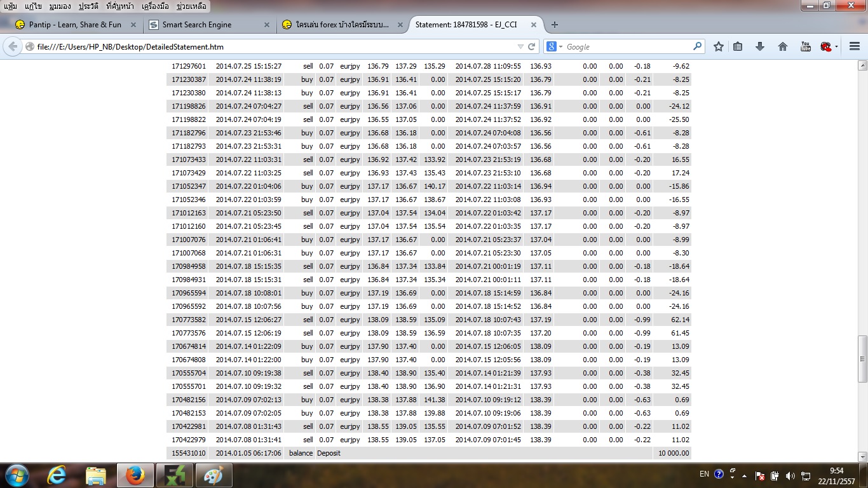This screenshot has width=868, height=488.
Task: Click the Deposit label in balance row
Action: click(329, 453)
